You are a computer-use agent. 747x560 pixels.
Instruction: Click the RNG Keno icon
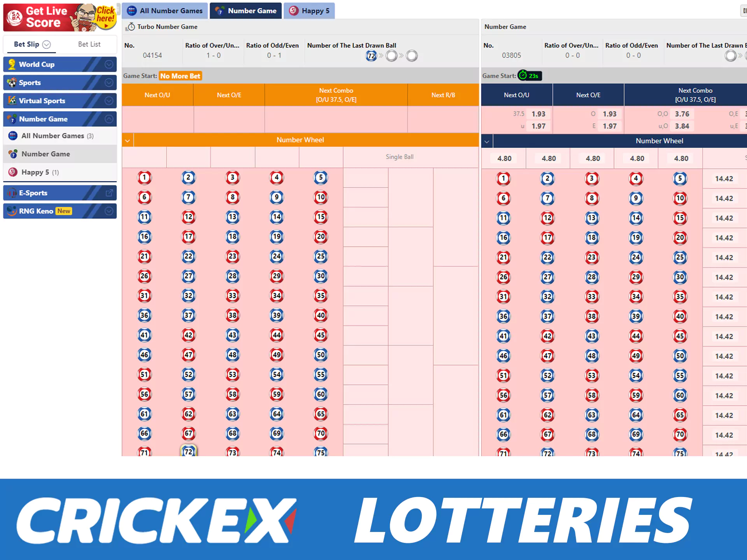[12, 211]
